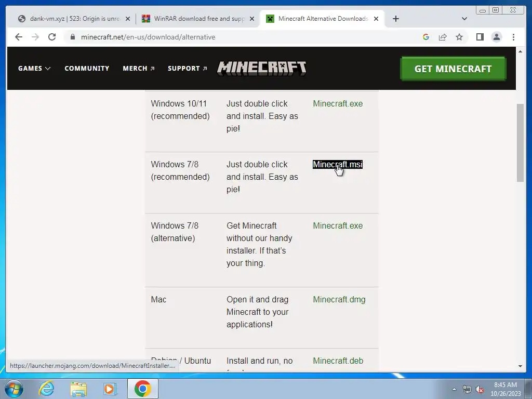
Task: Close the dank-vm.xyz tab
Action: coord(128,19)
